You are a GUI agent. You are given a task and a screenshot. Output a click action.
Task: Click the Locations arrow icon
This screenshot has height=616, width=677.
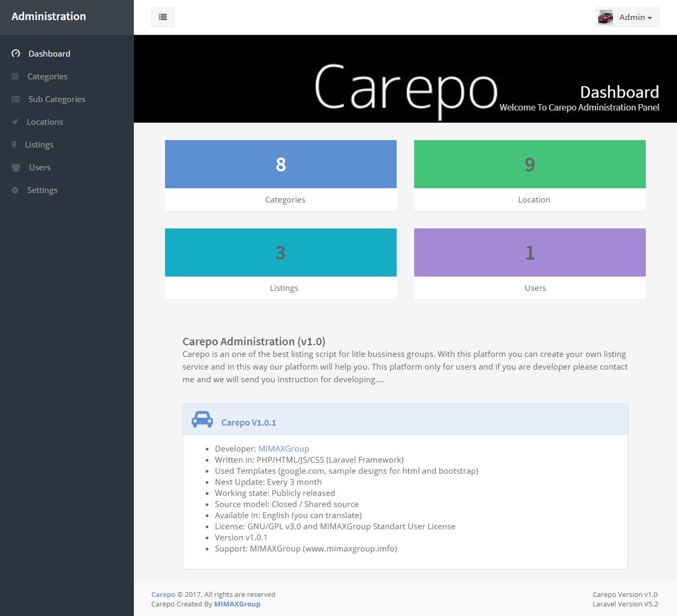[15, 122]
